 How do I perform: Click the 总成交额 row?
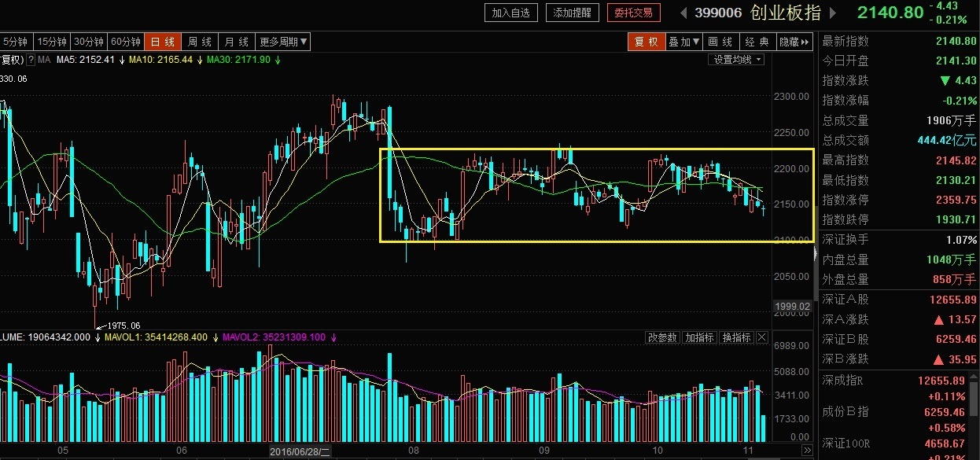pos(899,140)
